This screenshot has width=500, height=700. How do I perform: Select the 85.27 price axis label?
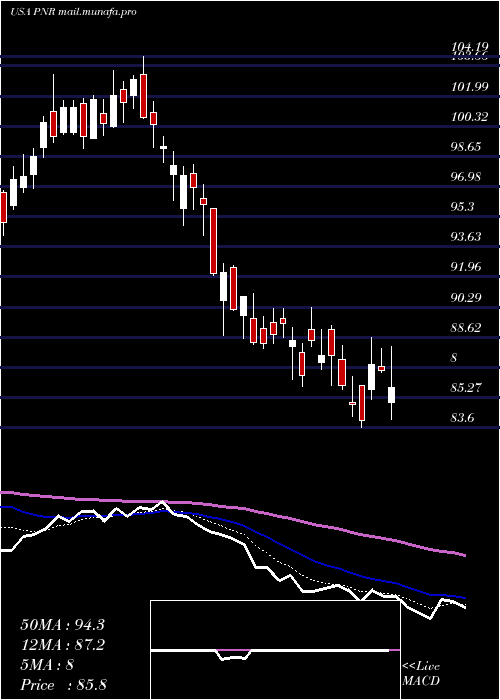tap(466, 388)
